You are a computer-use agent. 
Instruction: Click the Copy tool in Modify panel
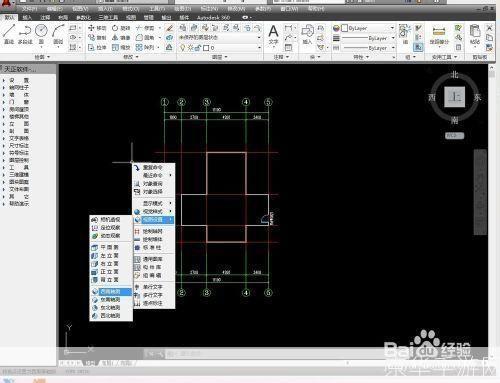click(x=97, y=38)
